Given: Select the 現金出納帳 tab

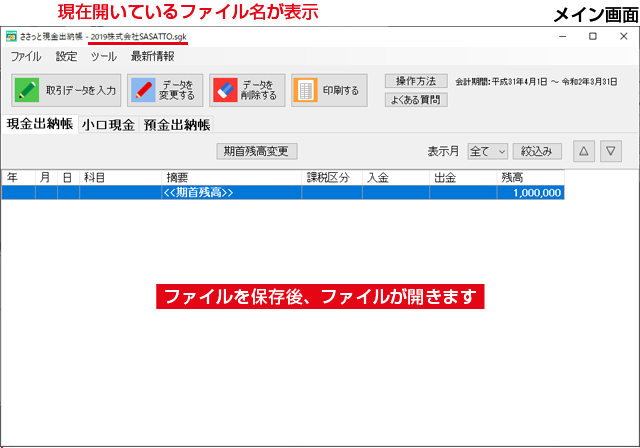Looking at the screenshot, I should (39, 124).
